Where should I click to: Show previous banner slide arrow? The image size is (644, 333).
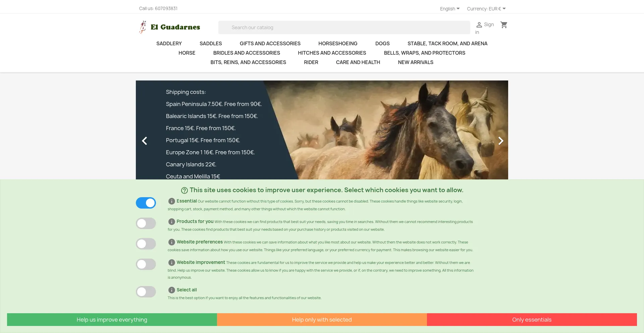(145, 141)
